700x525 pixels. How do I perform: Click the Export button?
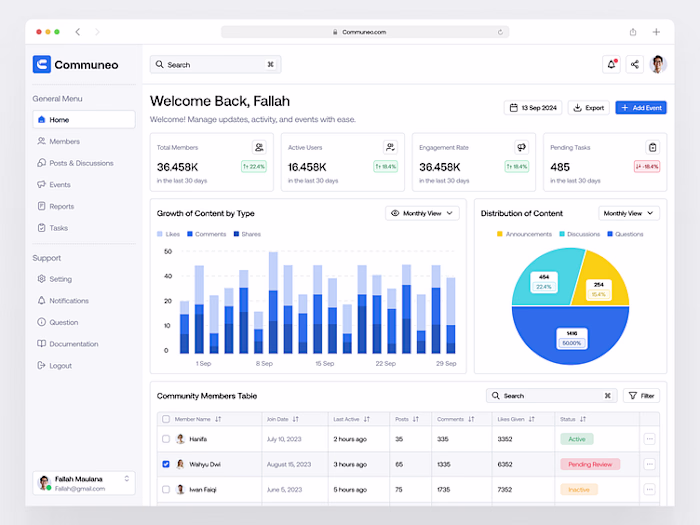[x=588, y=108]
